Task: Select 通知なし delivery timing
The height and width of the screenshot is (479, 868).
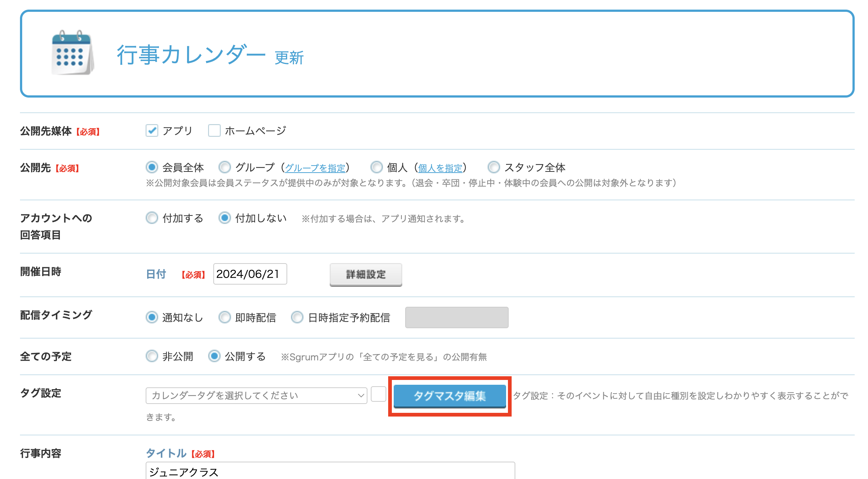Action: 152,317
